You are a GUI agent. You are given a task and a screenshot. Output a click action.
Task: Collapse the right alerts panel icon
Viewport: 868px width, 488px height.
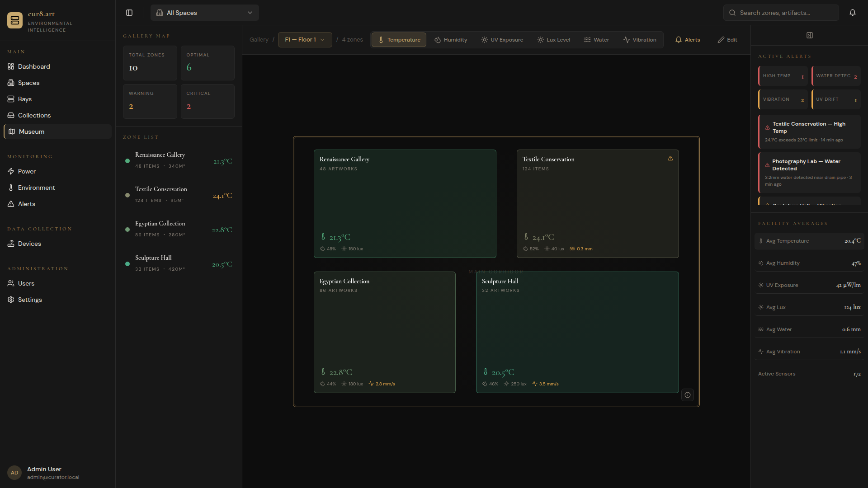[x=809, y=35]
